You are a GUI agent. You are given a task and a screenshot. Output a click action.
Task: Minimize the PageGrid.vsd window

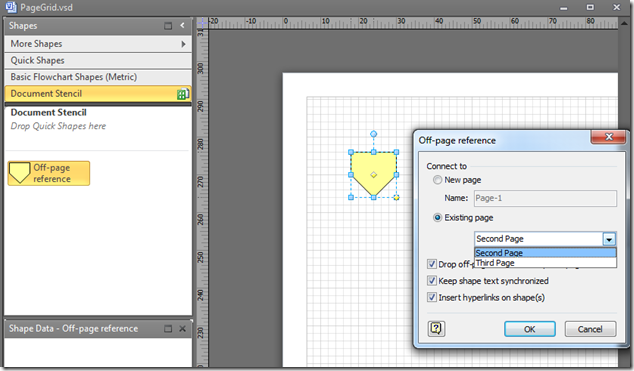pos(564,8)
